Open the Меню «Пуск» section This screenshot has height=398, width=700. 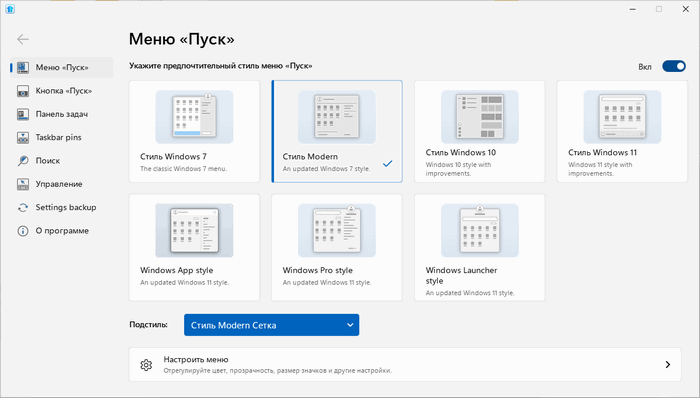[62, 67]
